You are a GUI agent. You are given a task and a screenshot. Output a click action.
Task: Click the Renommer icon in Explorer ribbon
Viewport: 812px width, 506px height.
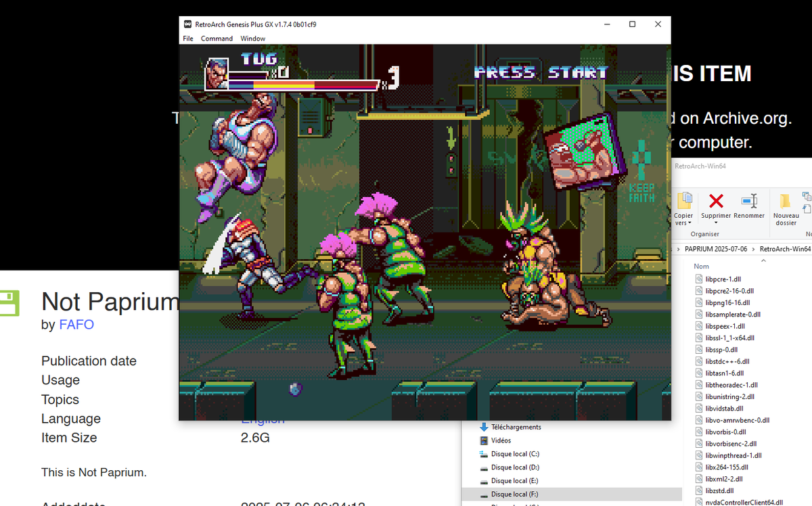point(749,200)
